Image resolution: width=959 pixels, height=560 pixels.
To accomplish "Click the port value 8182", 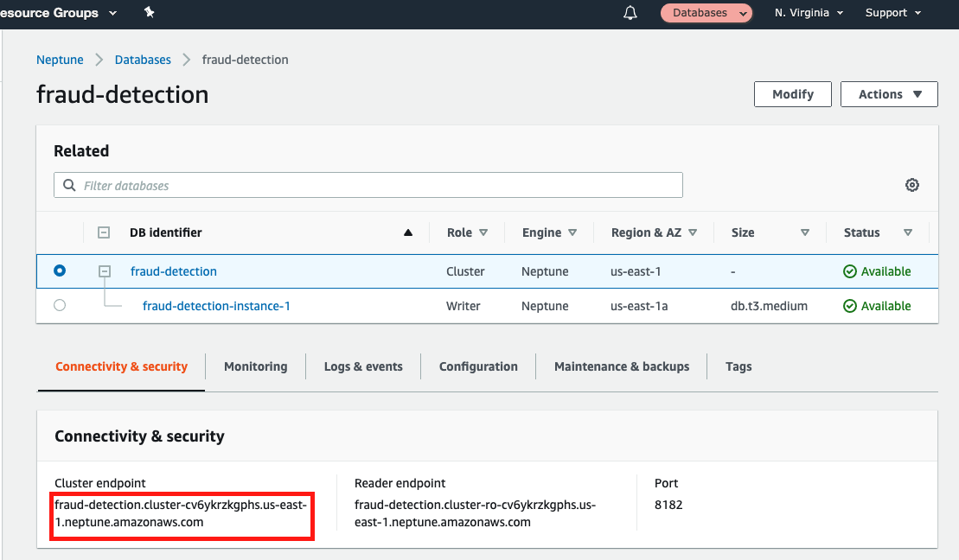I will tap(668, 505).
